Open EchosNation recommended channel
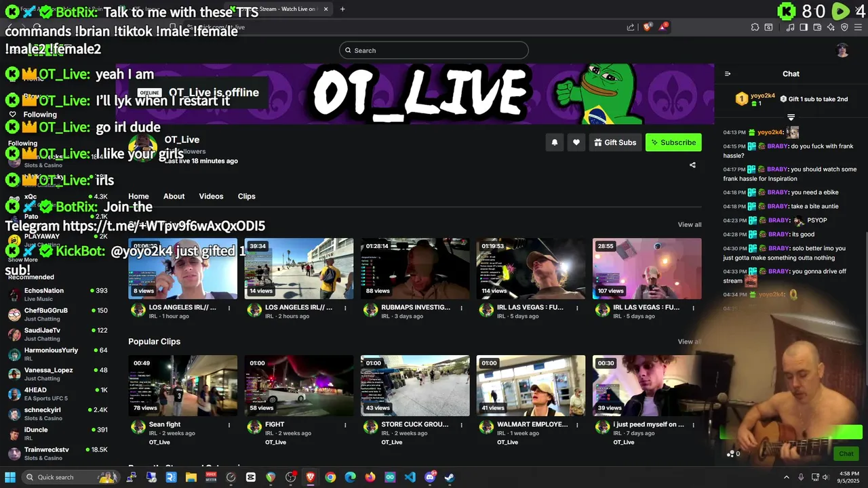The height and width of the screenshot is (488, 868). pos(58,294)
